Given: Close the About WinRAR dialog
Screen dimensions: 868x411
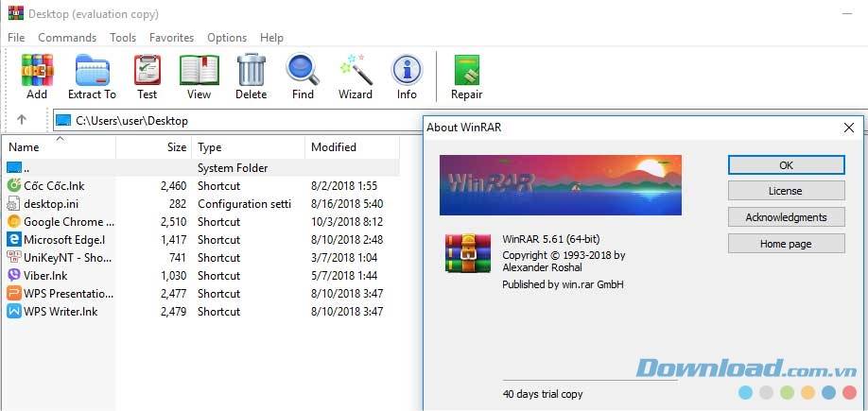Looking at the screenshot, I should click(x=849, y=128).
